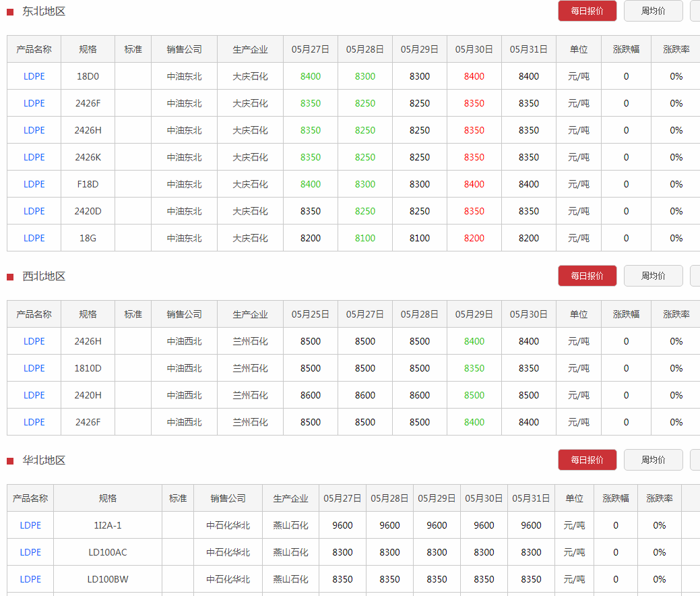
Task: Click 8600 under 05月25日 in 2420H row
Action: tap(311, 395)
